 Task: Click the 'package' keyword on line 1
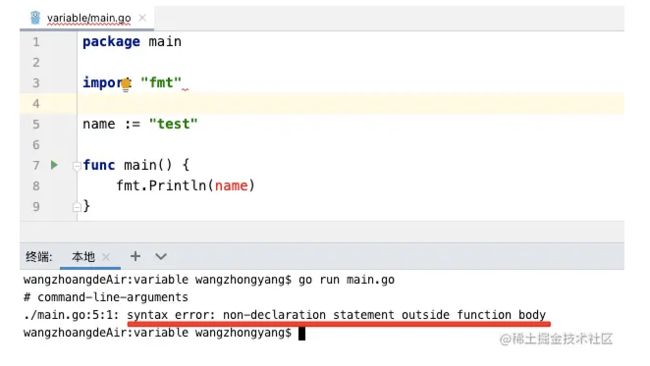tap(111, 42)
